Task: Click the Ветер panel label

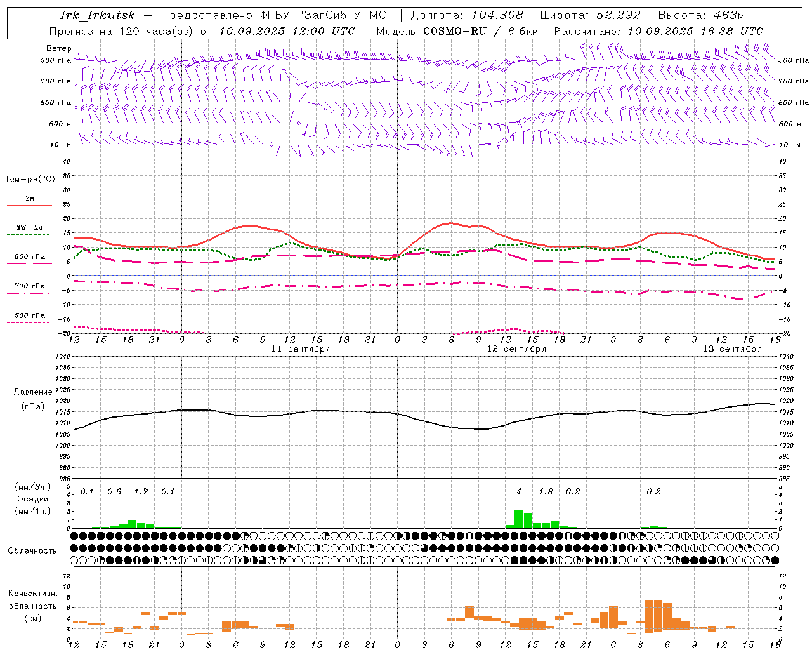Action: pyautogui.click(x=58, y=48)
